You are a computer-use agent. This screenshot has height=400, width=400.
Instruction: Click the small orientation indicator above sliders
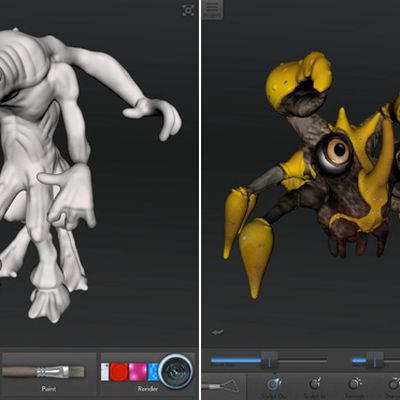217,332
